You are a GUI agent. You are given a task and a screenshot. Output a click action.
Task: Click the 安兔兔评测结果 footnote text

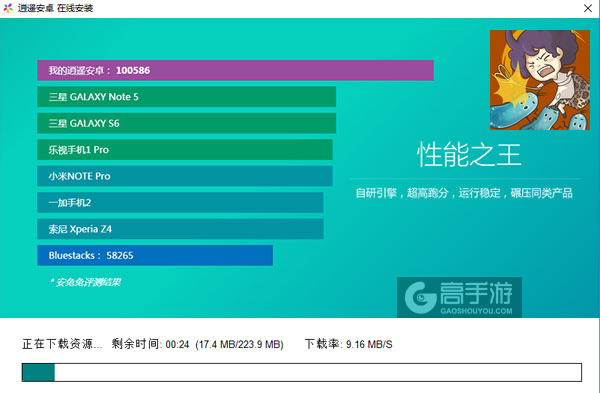[x=86, y=282]
